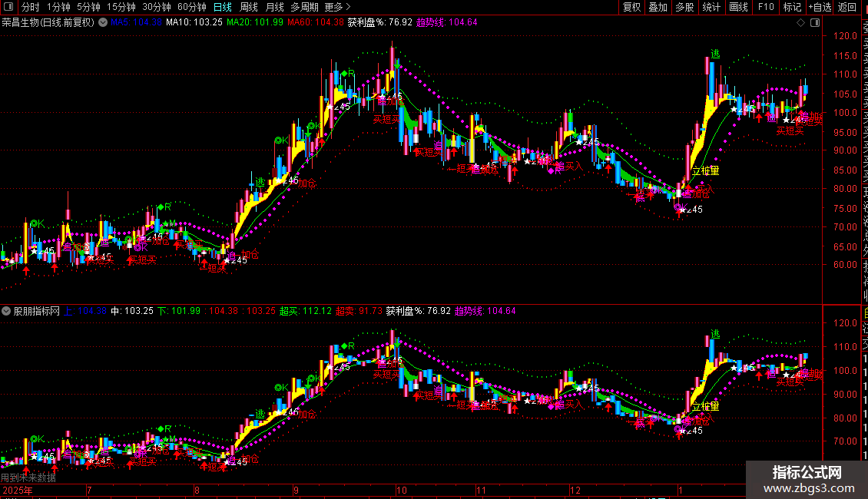The height and width of the screenshot is (499, 868).
Task: Click the green 逃 signal near the January peak
Action: [715, 54]
